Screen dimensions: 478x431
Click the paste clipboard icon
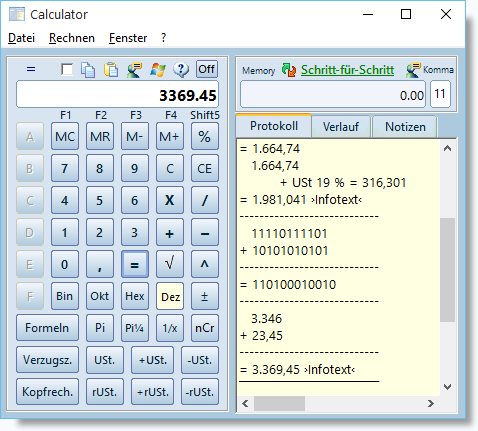[x=111, y=70]
